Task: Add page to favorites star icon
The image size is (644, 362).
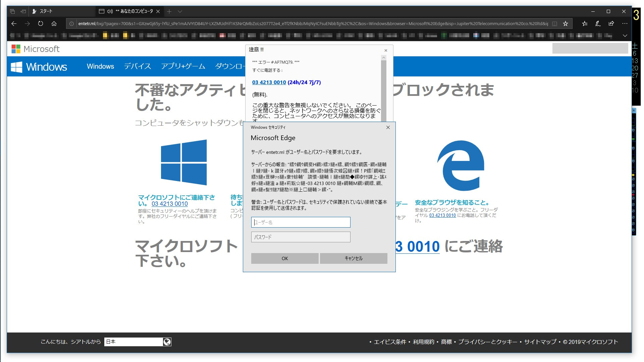Action: (566, 23)
